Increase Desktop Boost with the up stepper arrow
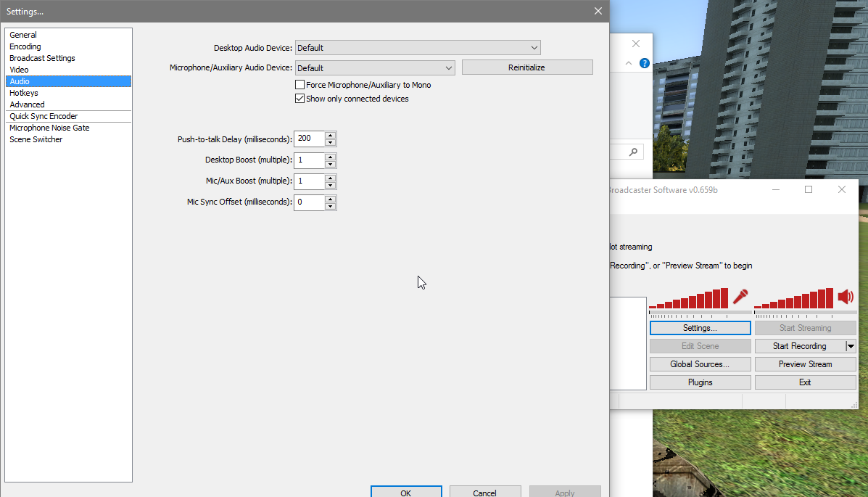The width and height of the screenshot is (868, 497). tap(330, 156)
